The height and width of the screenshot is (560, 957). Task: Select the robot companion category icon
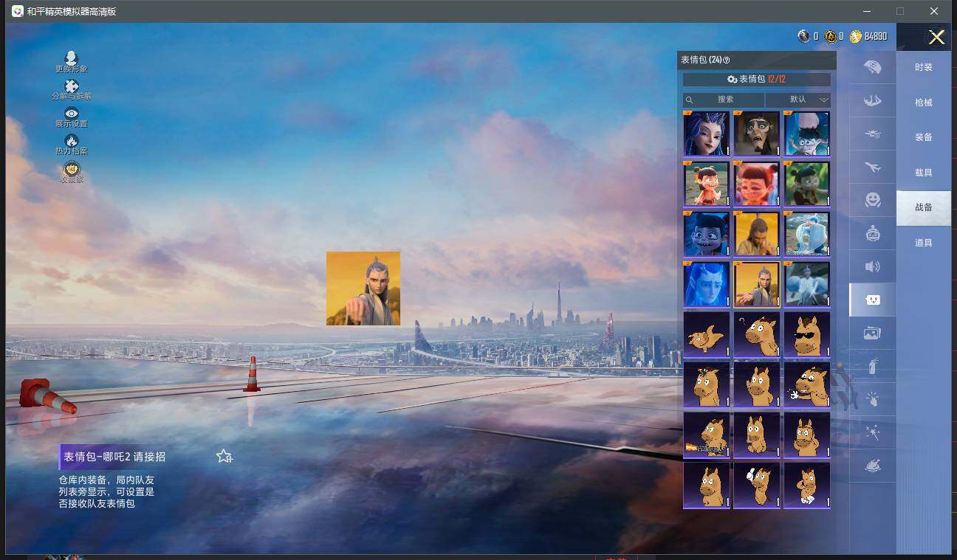[873, 233]
